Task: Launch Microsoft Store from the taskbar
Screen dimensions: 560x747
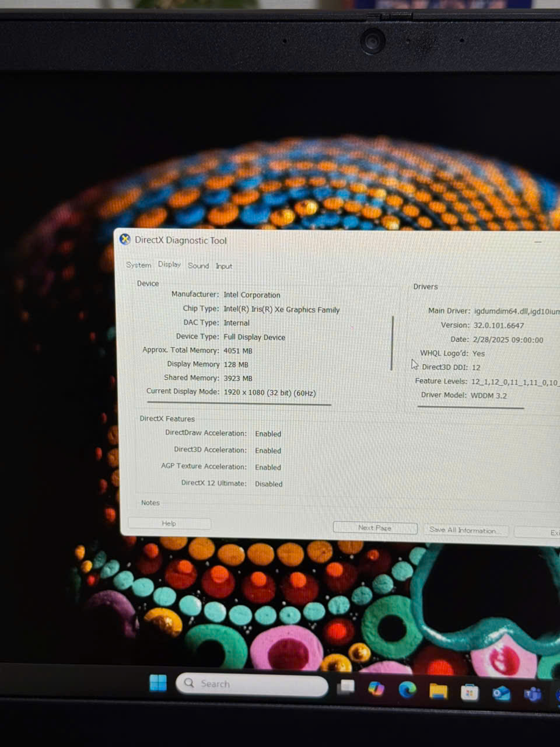Action: click(470, 693)
